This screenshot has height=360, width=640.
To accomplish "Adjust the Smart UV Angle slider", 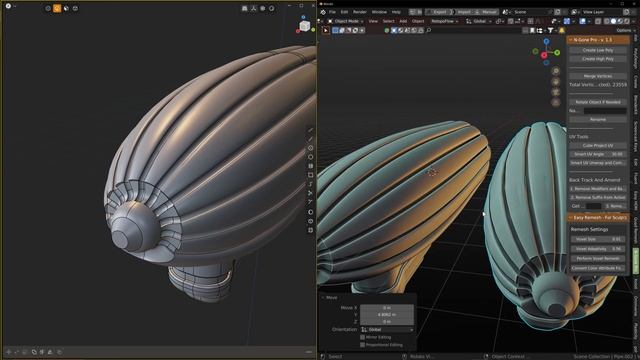I will 598,154.
